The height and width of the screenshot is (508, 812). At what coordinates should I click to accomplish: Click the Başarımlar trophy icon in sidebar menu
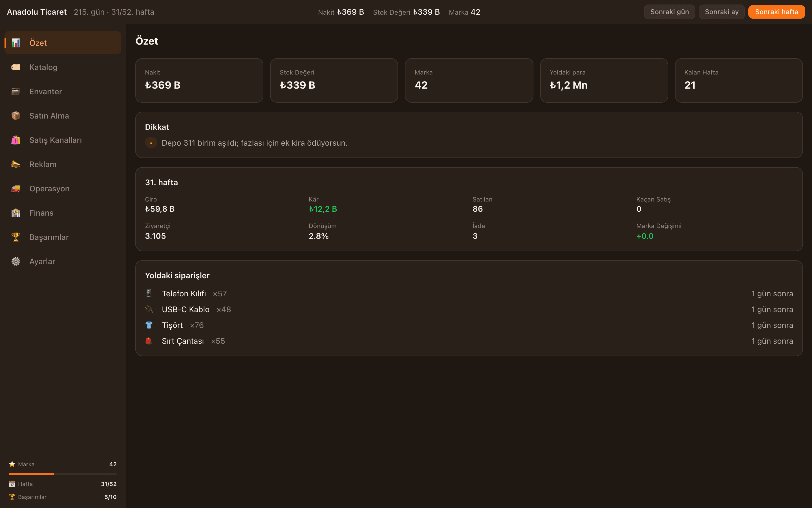click(x=16, y=237)
